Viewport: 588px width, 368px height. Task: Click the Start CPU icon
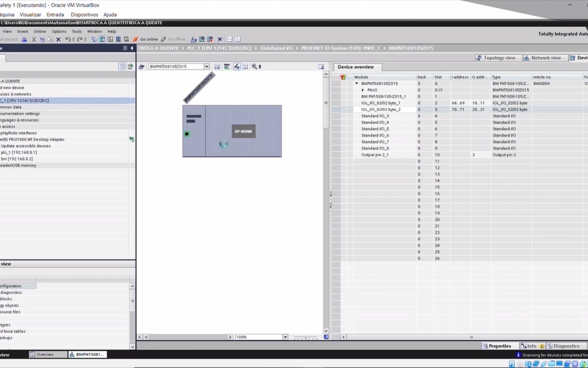202,39
